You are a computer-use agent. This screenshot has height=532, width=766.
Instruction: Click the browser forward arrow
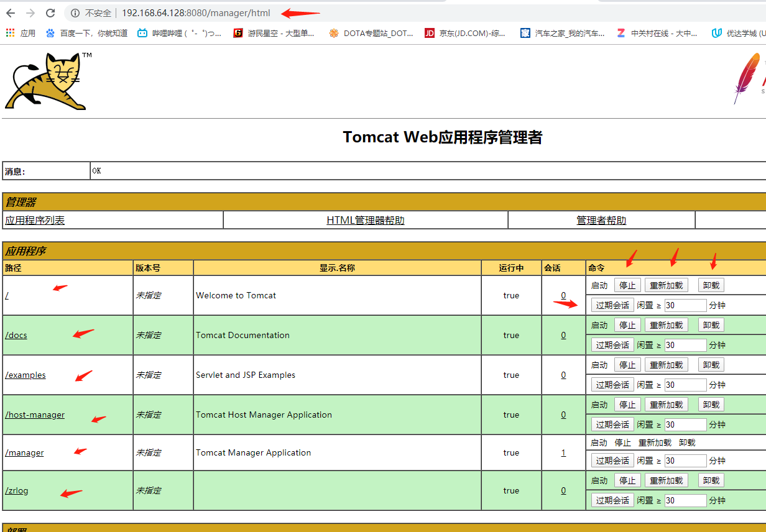tap(30, 13)
